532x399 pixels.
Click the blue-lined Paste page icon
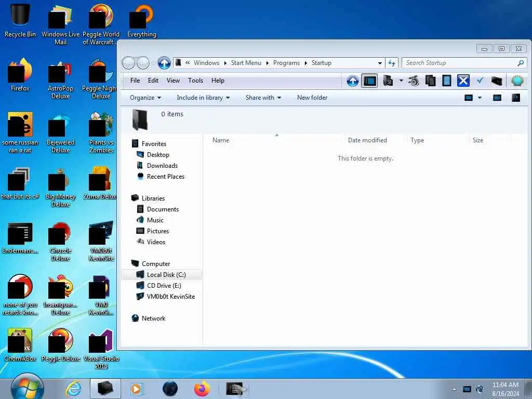(x=446, y=81)
